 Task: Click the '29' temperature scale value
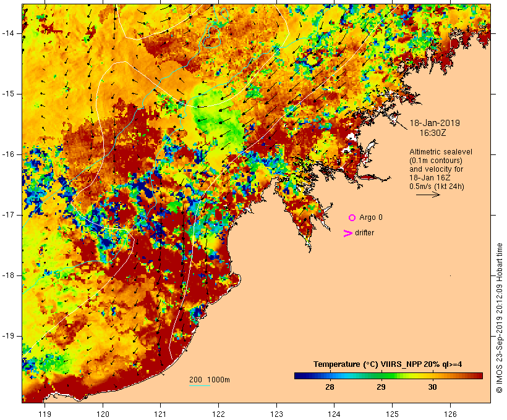(381, 387)
